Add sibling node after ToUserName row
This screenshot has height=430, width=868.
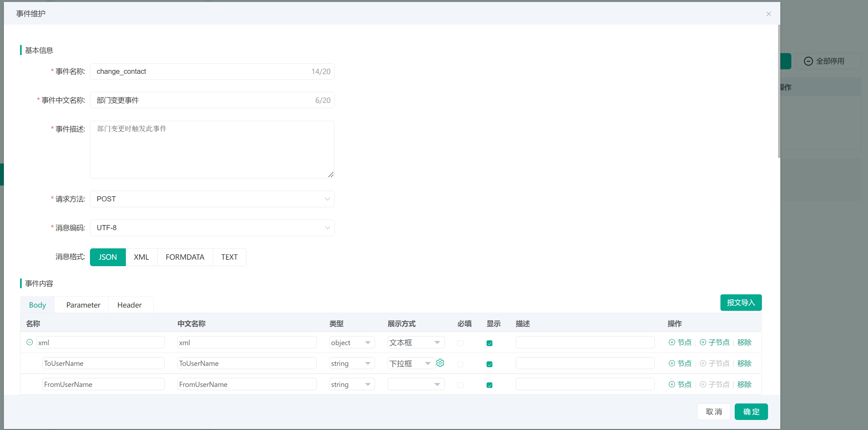click(680, 363)
